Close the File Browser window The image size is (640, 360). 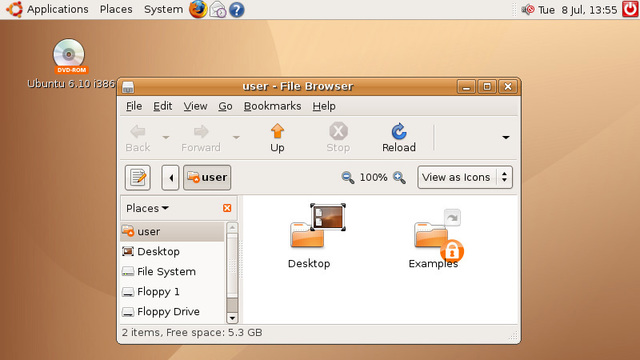point(508,87)
